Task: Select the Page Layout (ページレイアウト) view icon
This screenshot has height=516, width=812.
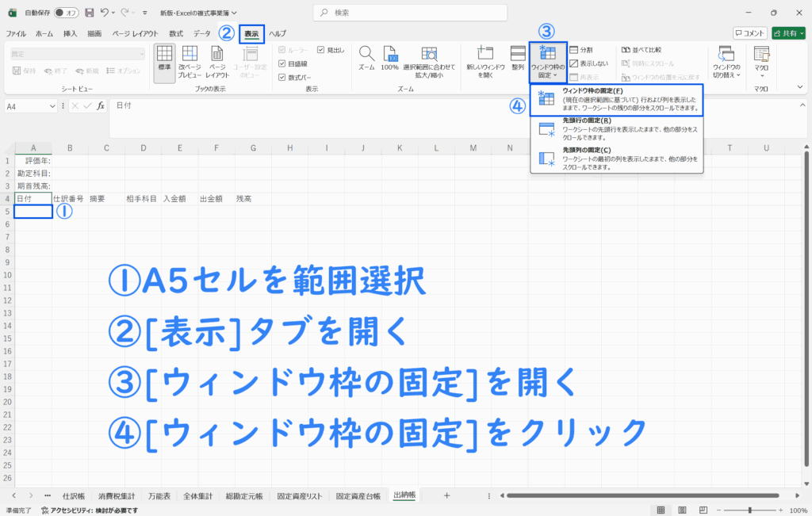Action: [x=217, y=62]
